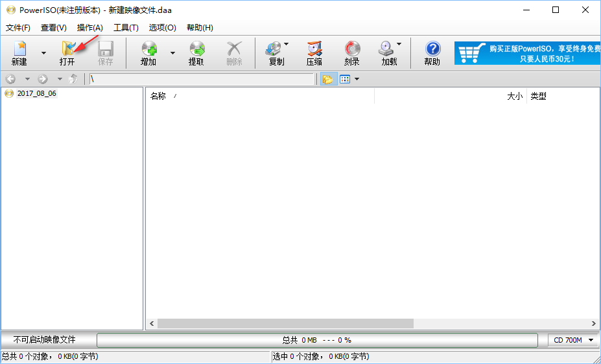601x364 pixels.
Task: Click the horizontal scrollbar right arrow
Action: tap(594, 323)
